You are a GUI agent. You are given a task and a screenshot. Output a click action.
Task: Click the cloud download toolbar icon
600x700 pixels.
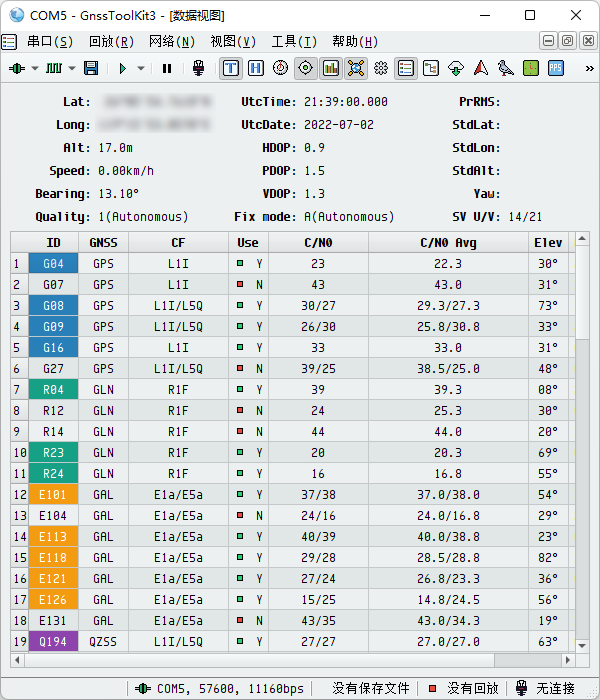tap(456, 68)
